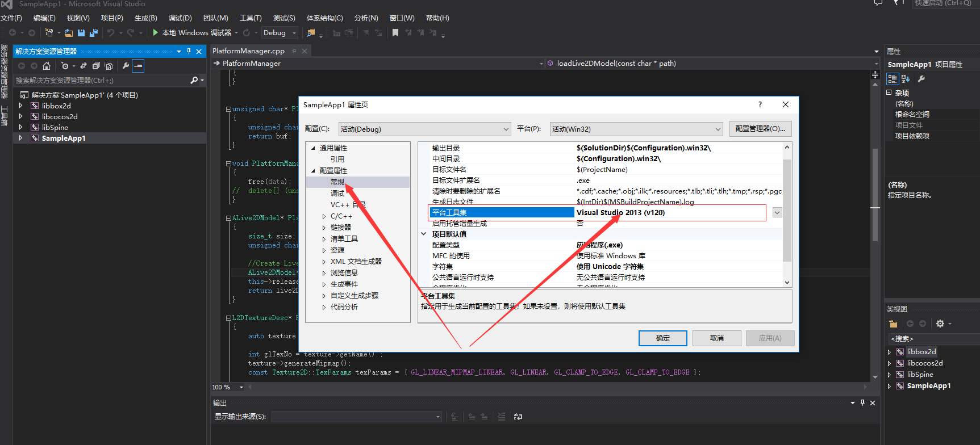The height and width of the screenshot is (445, 980).
Task: Click Show All Files icon
Action: tap(109, 66)
